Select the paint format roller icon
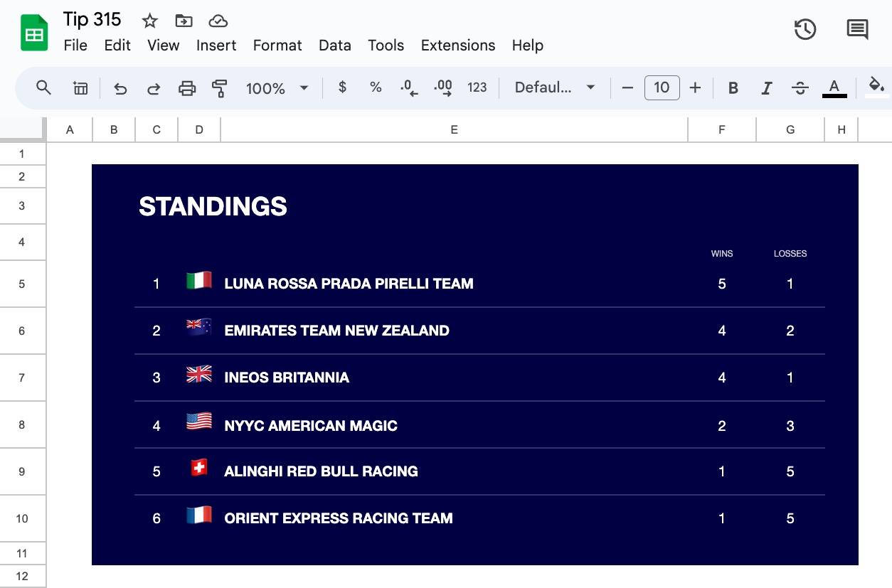 point(220,88)
